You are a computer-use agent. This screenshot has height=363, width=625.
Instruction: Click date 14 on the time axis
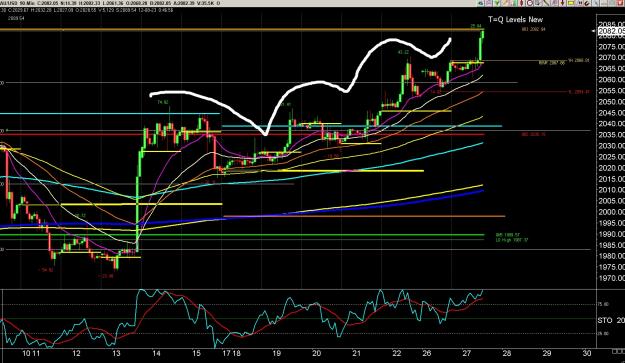[x=156, y=353]
